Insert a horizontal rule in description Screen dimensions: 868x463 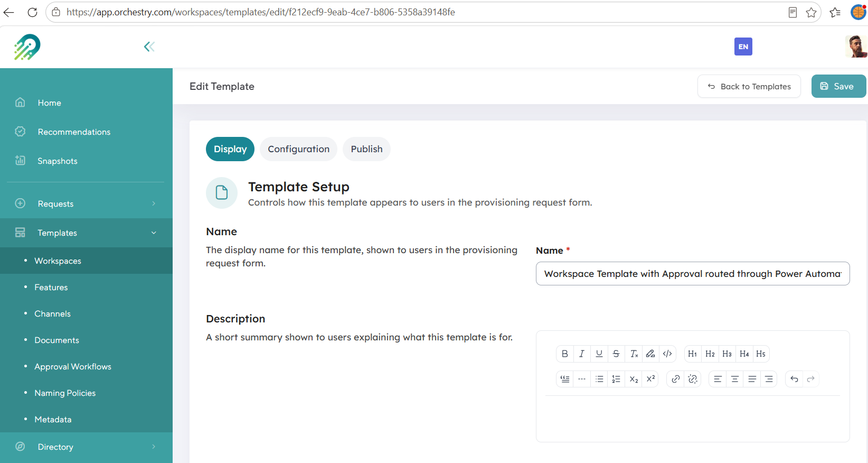(x=582, y=379)
